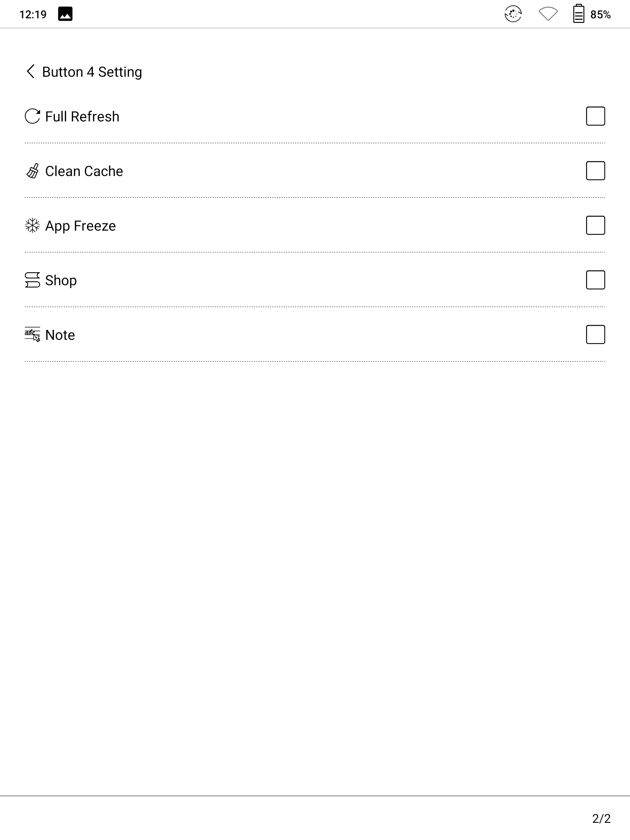Click the Note handwriting icon

coord(32,334)
